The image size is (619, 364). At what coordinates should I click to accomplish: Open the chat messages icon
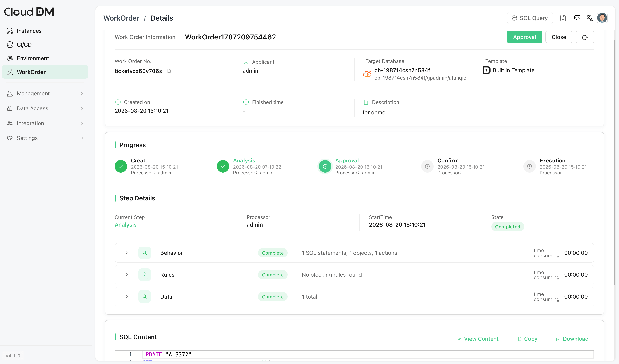point(577,18)
